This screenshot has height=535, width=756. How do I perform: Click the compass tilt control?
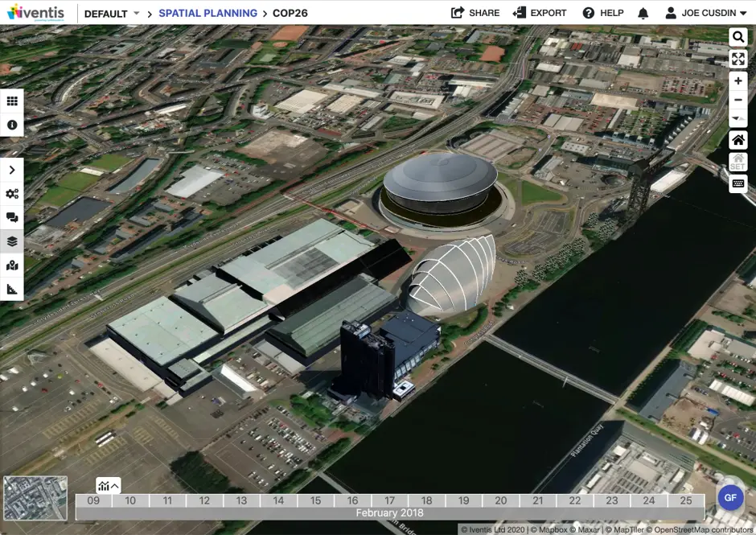[x=738, y=118]
